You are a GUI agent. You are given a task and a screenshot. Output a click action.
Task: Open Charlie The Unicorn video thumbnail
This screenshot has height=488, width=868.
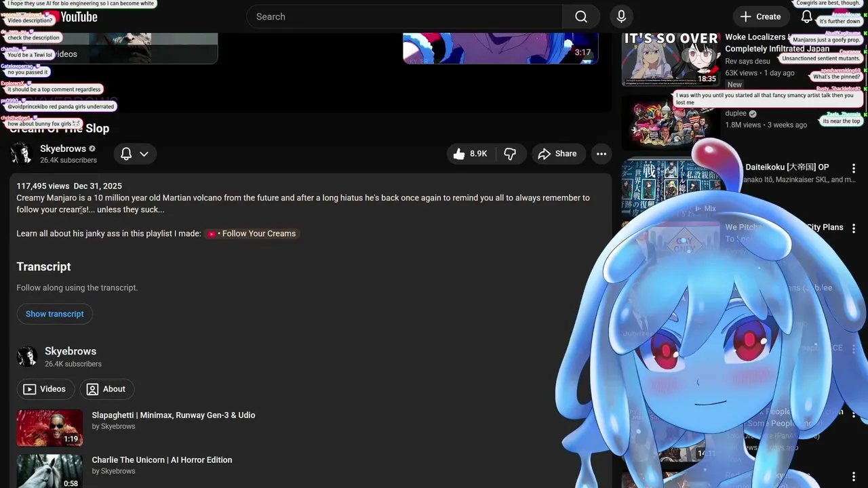(50, 471)
